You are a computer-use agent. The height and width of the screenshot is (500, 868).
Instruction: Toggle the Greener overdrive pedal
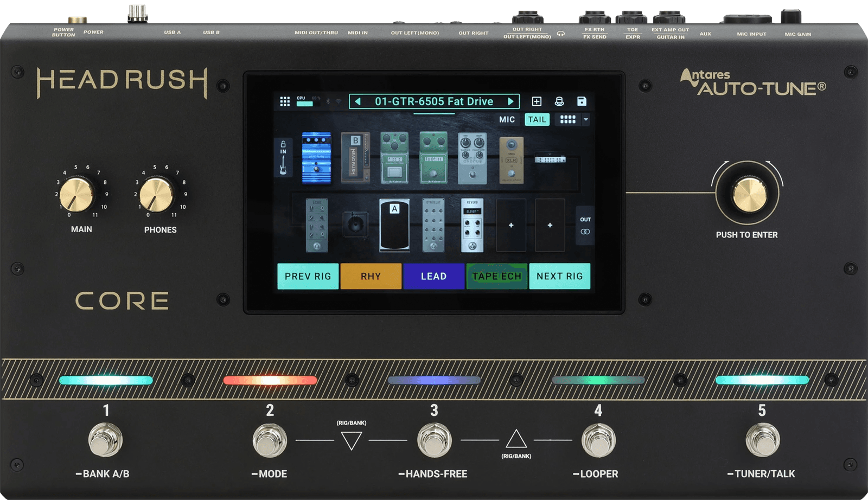point(394,157)
